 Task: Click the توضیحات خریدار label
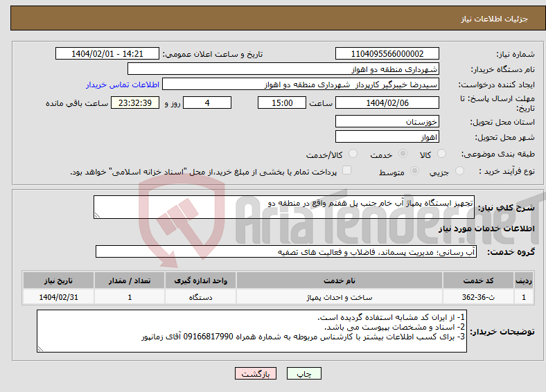pyautogui.click(x=502, y=332)
